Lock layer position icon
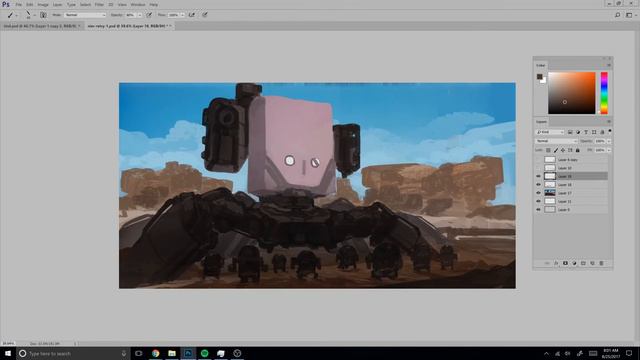This screenshot has width=640, height=360. point(563,150)
